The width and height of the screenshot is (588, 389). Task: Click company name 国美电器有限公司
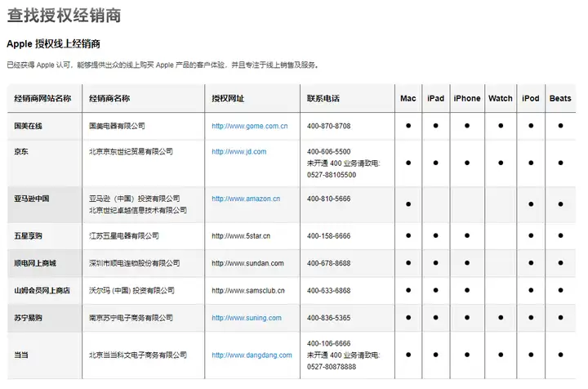pos(117,126)
